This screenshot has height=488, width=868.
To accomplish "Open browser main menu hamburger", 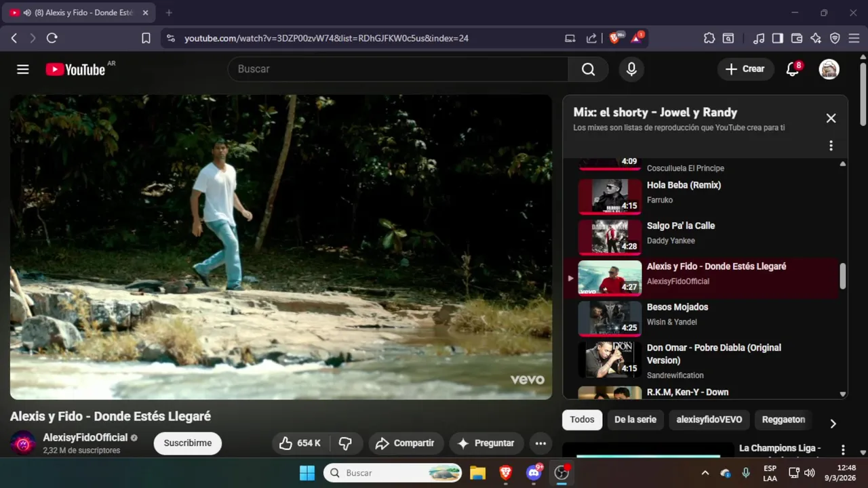I will 854,38.
